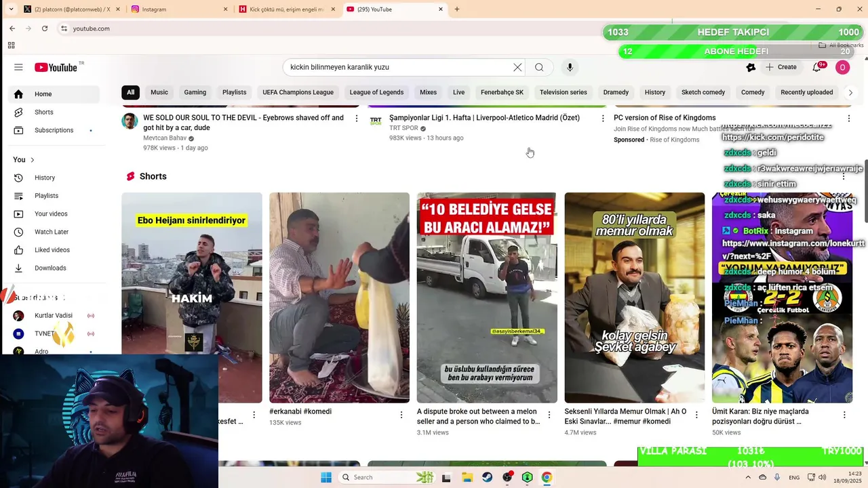Open Liverpool-Atletico Madrid video title
868x488 pixels.
coord(484,118)
